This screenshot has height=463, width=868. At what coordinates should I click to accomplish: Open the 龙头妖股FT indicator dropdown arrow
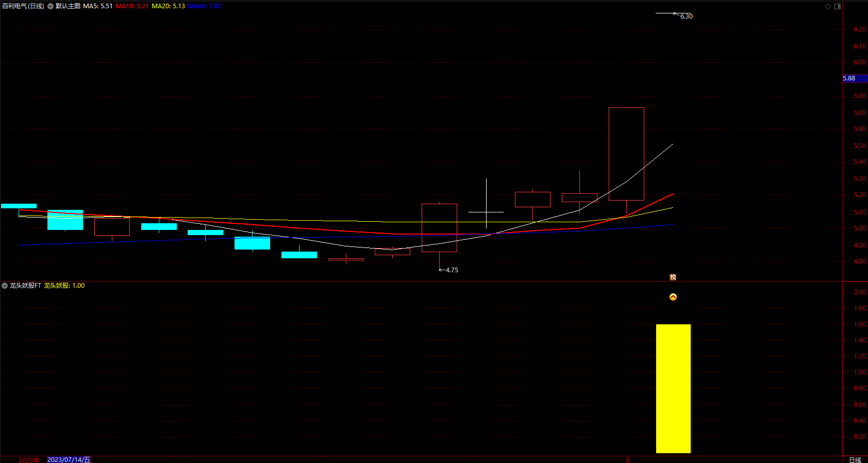pos(5,286)
